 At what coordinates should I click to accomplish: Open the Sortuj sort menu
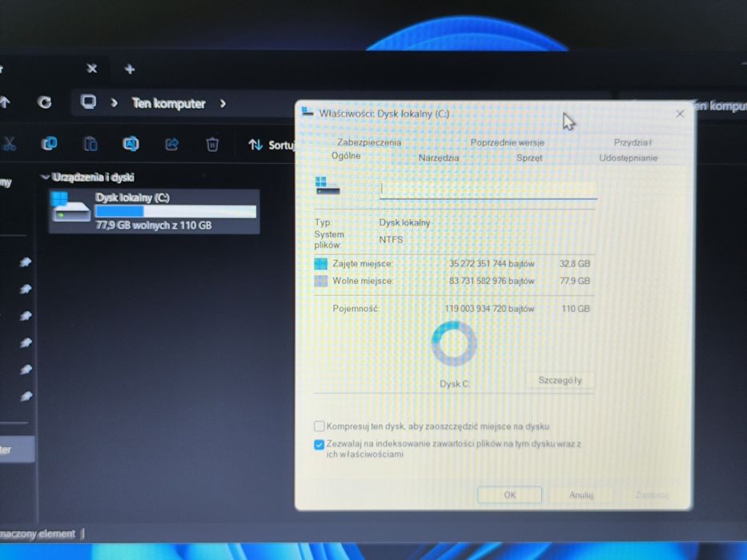click(x=271, y=145)
